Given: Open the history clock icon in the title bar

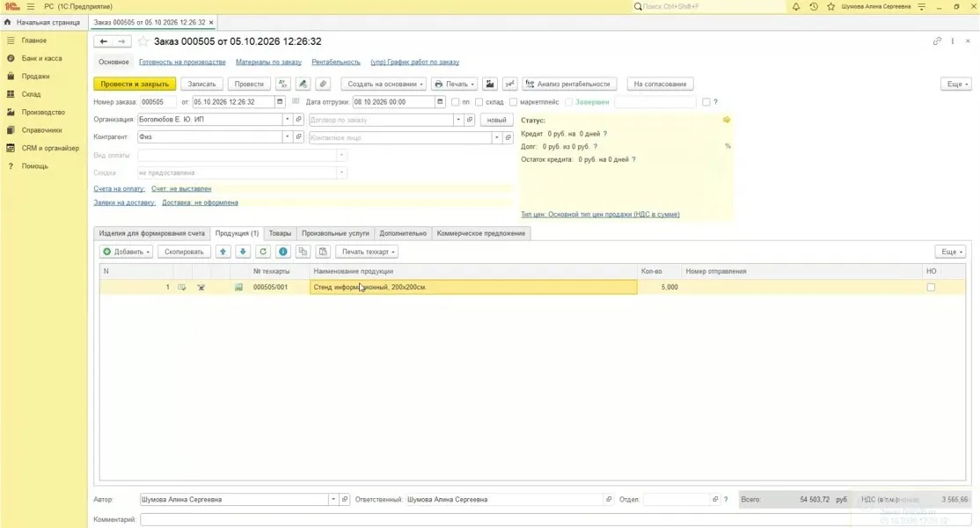Looking at the screenshot, I should (x=813, y=6).
